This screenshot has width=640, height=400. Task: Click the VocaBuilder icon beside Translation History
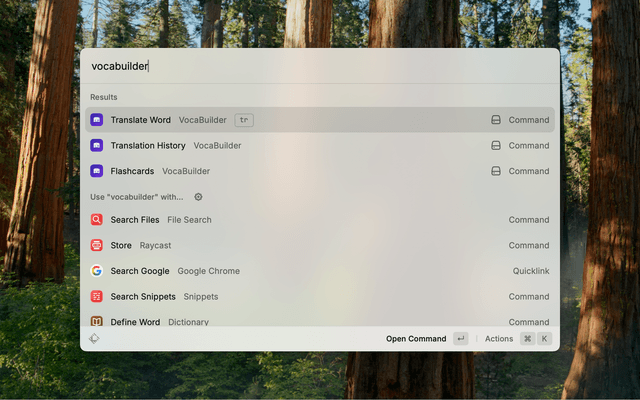pos(97,146)
